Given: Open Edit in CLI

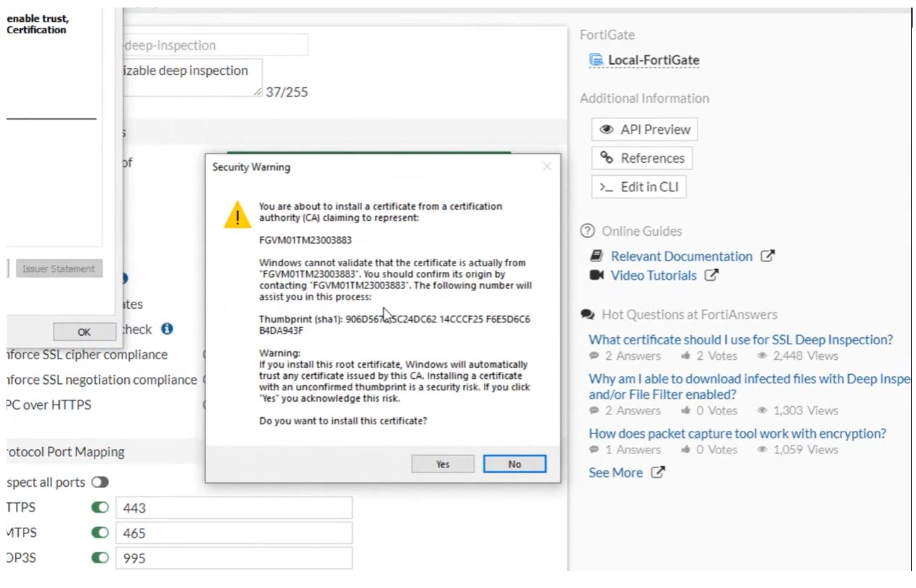Looking at the screenshot, I should click(x=639, y=187).
